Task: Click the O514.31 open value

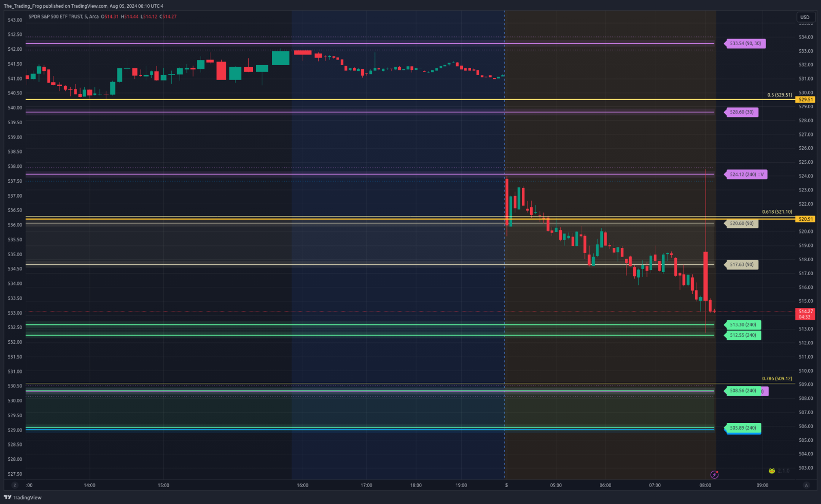Action: click(110, 16)
